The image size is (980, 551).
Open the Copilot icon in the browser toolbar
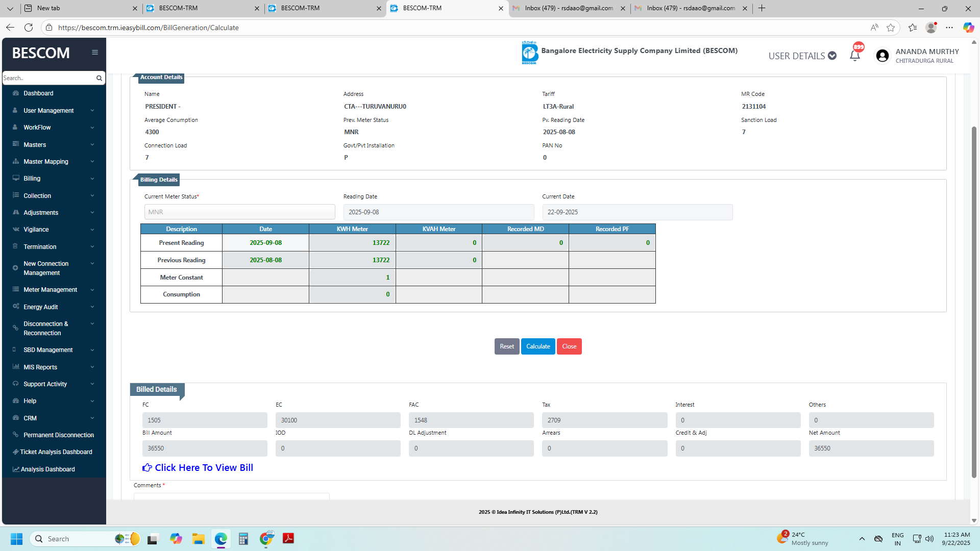pyautogui.click(x=968, y=28)
